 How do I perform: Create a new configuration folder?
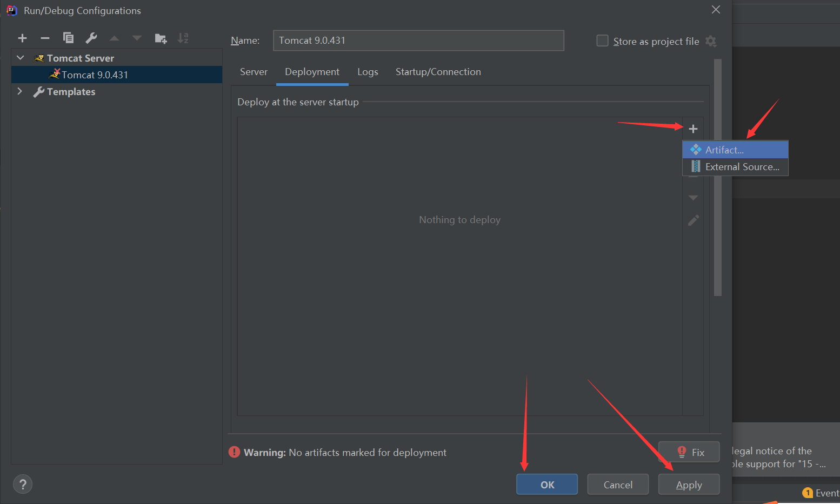[x=161, y=38]
